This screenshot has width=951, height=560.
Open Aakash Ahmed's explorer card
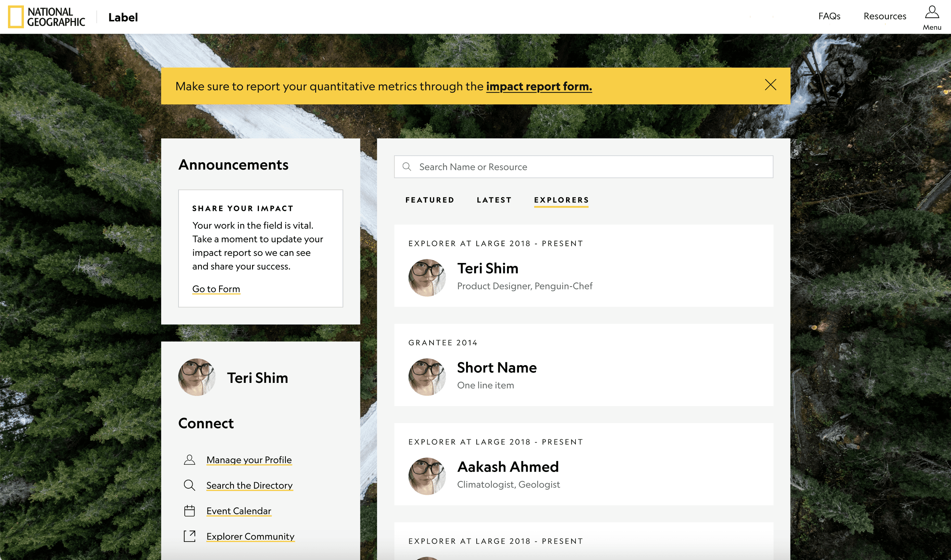(x=508, y=467)
